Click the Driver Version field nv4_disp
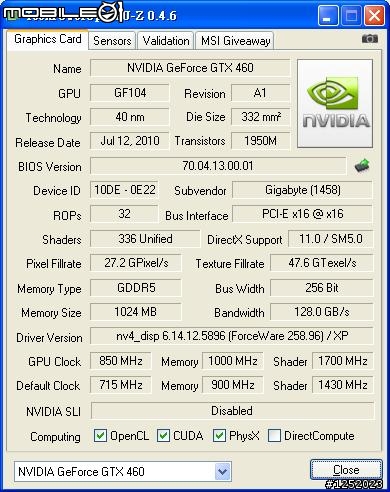This screenshot has height=492, width=390. point(232,336)
